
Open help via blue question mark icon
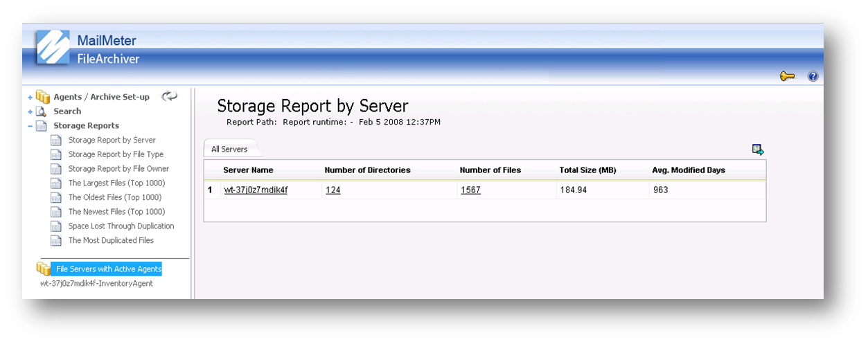pyautogui.click(x=813, y=76)
